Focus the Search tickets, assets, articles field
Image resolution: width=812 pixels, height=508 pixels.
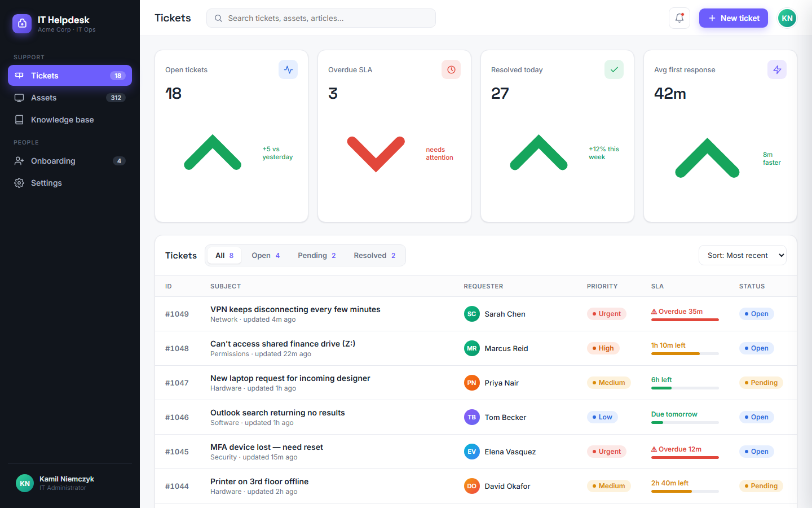pos(321,18)
